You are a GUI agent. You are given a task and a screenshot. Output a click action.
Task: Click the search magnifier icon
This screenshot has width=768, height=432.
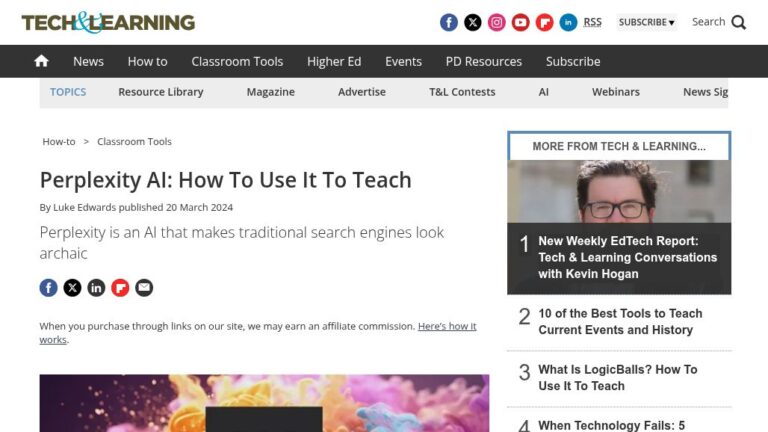pyautogui.click(x=738, y=22)
